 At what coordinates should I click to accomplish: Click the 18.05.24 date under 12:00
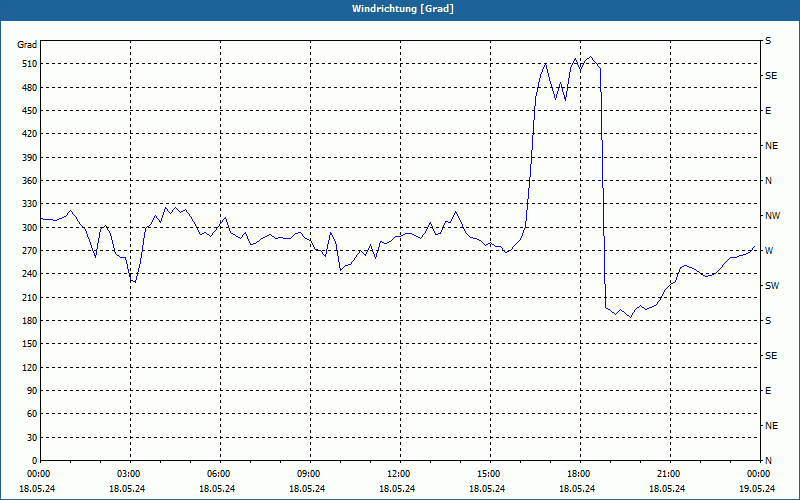click(x=397, y=488)
